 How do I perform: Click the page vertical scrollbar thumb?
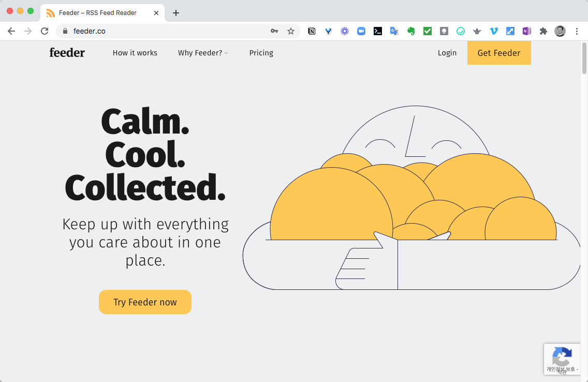(x=584, y=58)
